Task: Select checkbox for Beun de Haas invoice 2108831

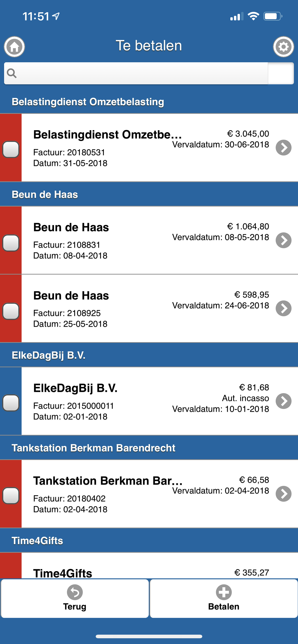Action: coord(11,242)
